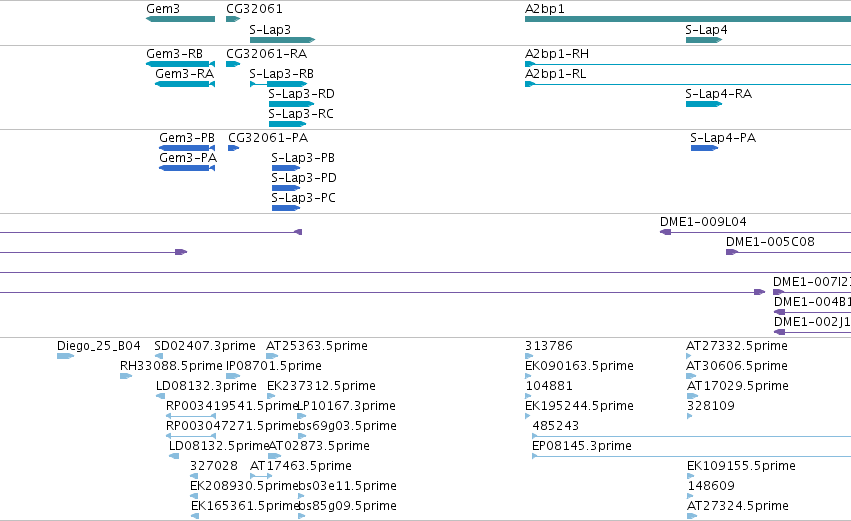Select the SD02407.3prime EST label

point(205,346)
